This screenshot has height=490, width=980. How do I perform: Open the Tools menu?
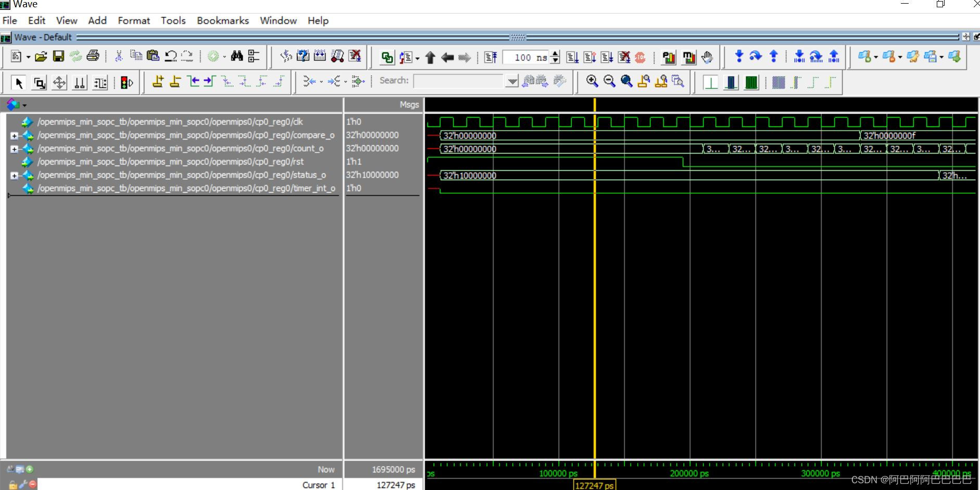(x=173, y=20)
